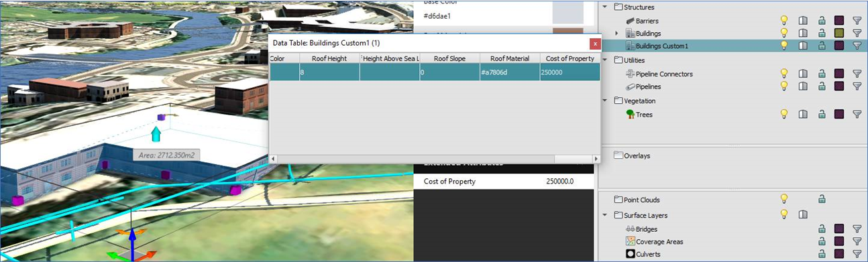Click the Cost of Property 250000.0 value field
The height and width of the screenshot is (262, 868).
pos(560,181)
